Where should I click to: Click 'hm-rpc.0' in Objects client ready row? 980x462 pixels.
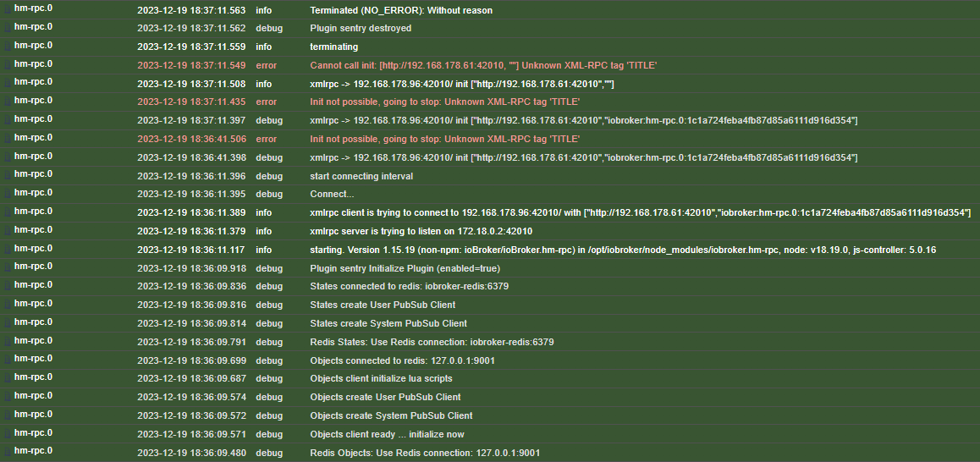(x=33, y=432)
